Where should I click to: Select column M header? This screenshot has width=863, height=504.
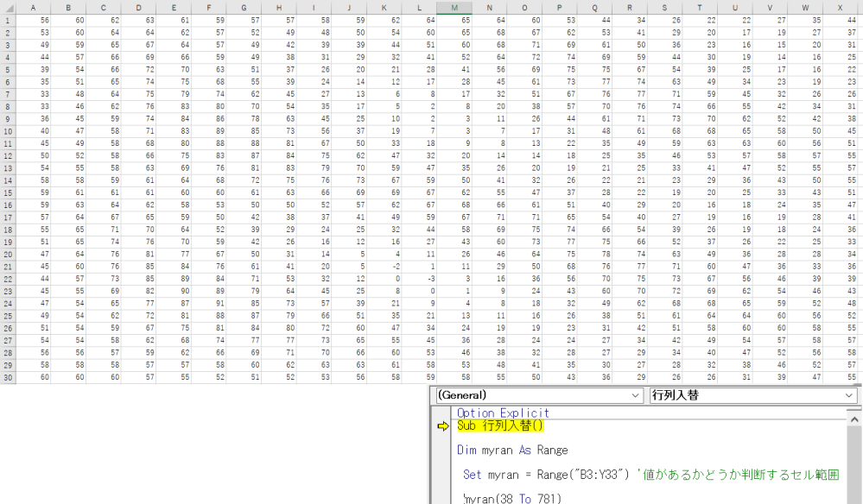pyautogui.click(x=454, y=7)
